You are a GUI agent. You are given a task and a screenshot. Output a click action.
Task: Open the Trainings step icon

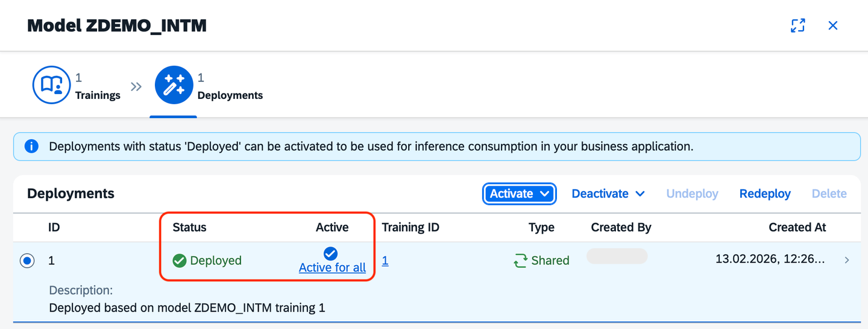click(51, 85)
